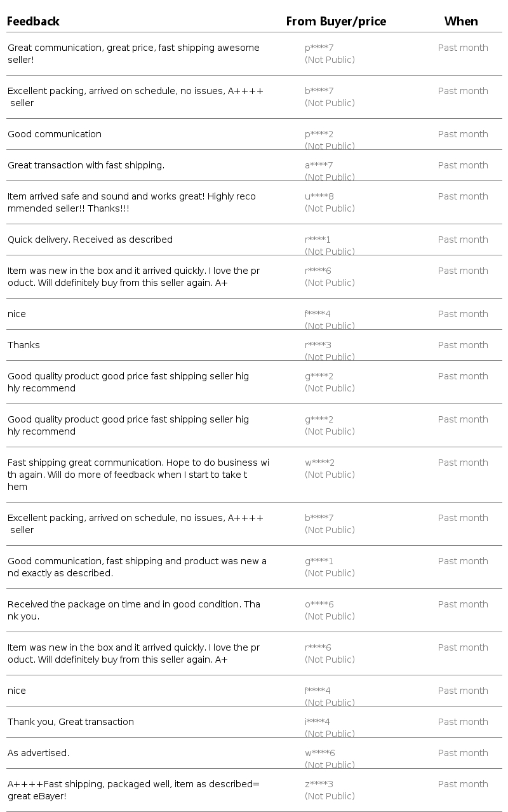
Task: Click the Feedback column header
Action: (x=33, y=22)
